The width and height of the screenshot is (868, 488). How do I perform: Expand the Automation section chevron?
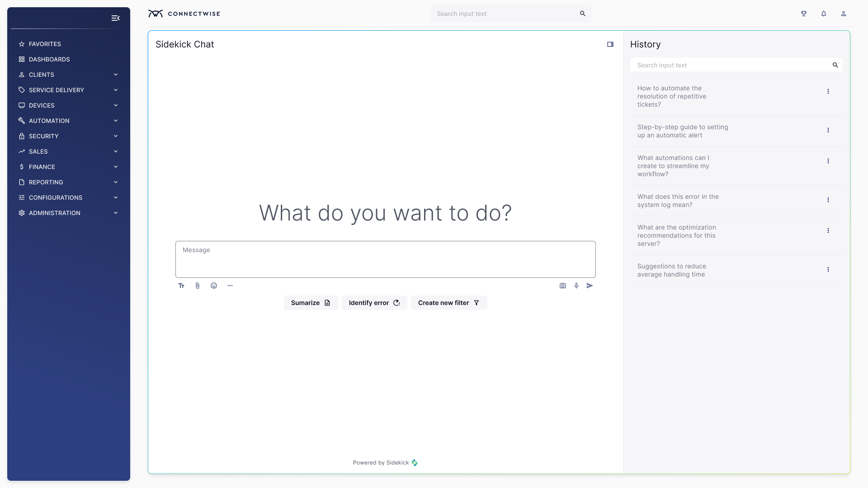click(x=116, y=121)
